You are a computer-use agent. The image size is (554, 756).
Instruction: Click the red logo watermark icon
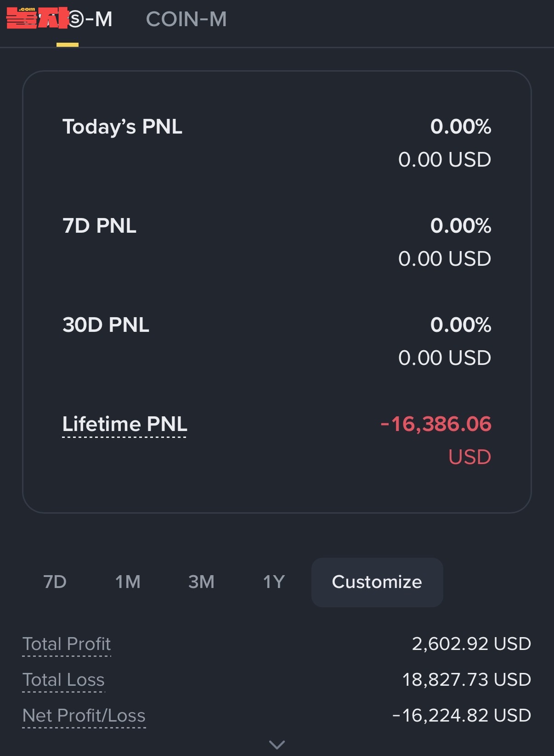(37, 18)
